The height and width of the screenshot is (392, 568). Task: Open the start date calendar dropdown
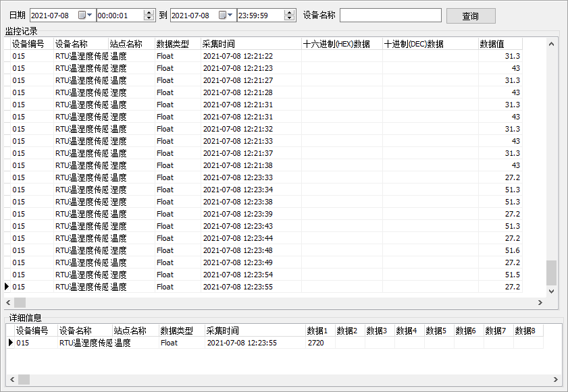[x=86, y=16]
